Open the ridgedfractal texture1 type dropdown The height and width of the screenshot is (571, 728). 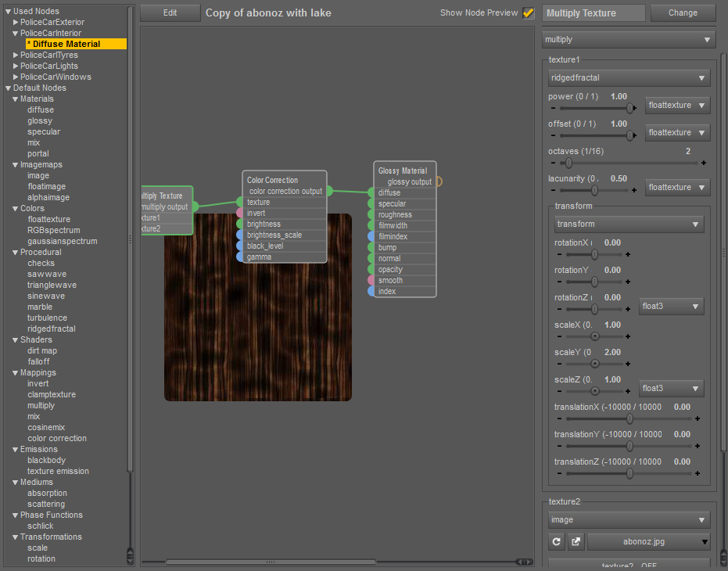pyautogui.click(x=629, y=77)
